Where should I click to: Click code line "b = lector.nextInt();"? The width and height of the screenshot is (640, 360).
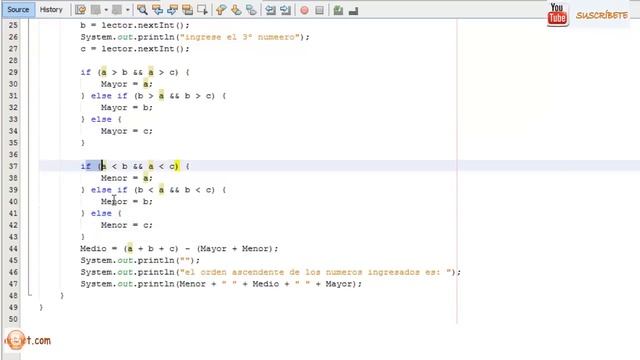(135, 25)
